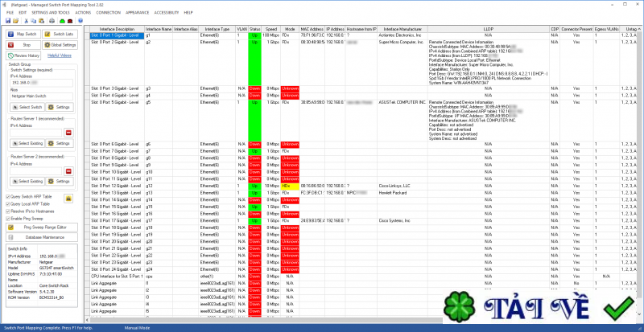Toggle Enable Ping Sweep checkbox

pyautogui.click(x=8, y=219)
